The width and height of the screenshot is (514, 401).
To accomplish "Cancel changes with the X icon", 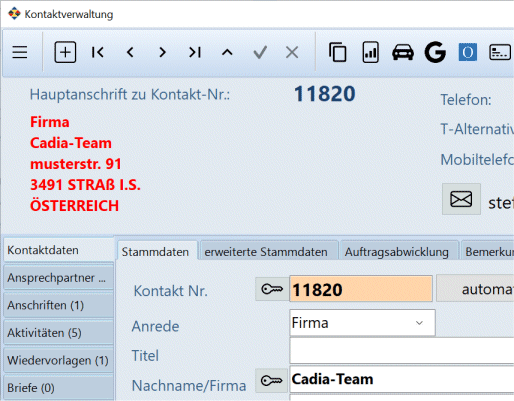I will 292,52.
